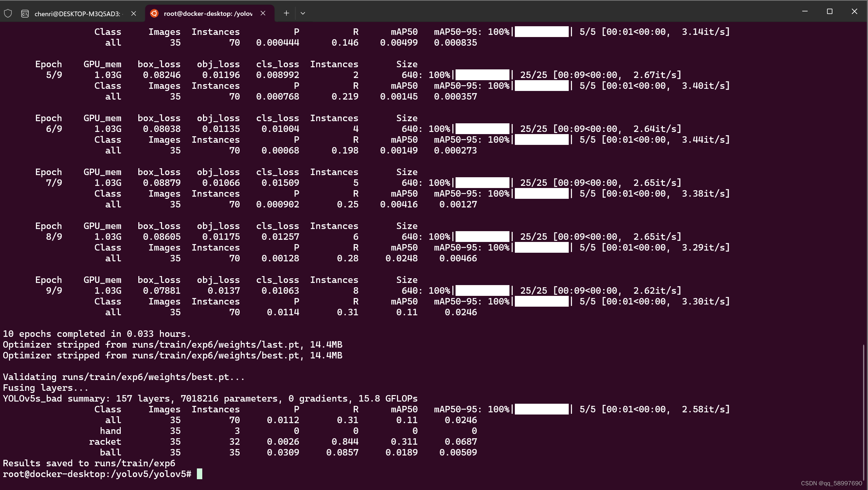
Task: Minimize the terminal window
Action: 805,12
